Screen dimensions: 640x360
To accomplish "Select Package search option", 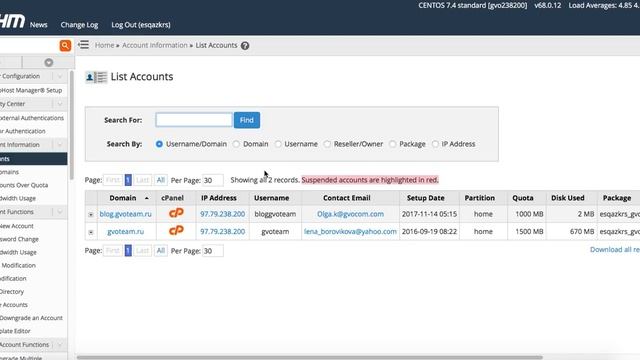I will point(393,144).
